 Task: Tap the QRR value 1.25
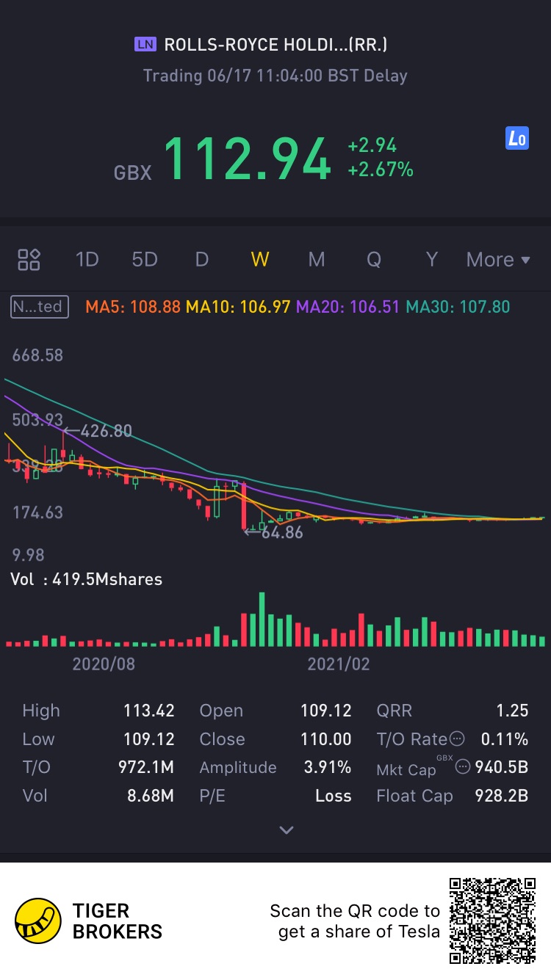[x=513, y=711]
